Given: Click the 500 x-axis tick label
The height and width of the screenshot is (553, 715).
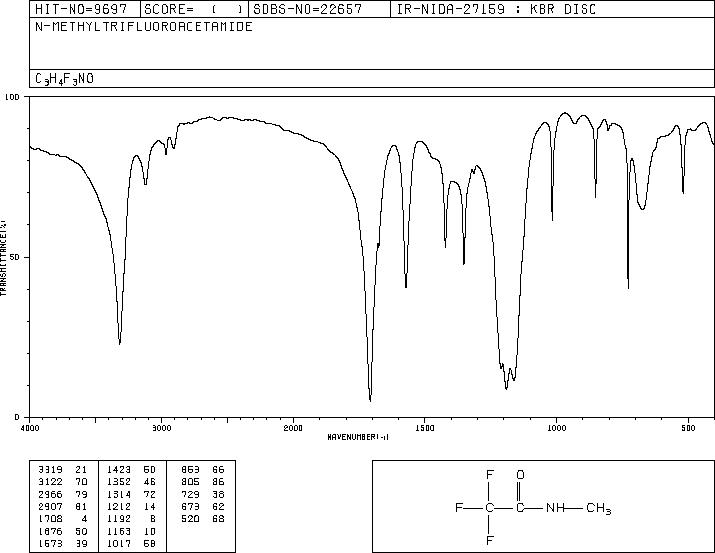Looking at the screenshot, I should click(x=688, y=428).
